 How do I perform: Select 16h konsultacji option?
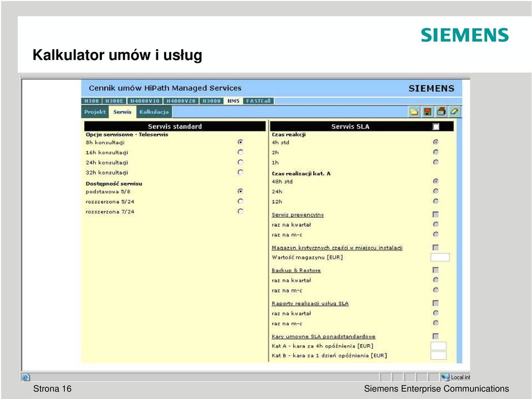[240, 152]
